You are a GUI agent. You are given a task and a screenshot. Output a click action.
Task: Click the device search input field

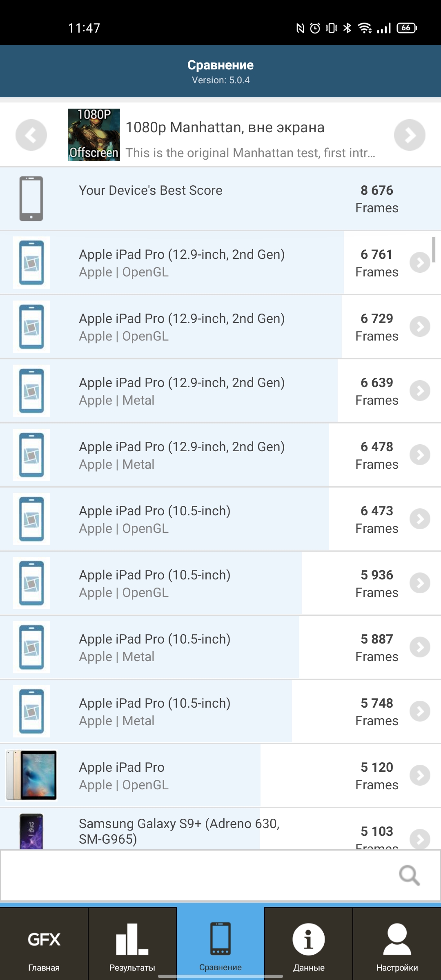[196, 875]
